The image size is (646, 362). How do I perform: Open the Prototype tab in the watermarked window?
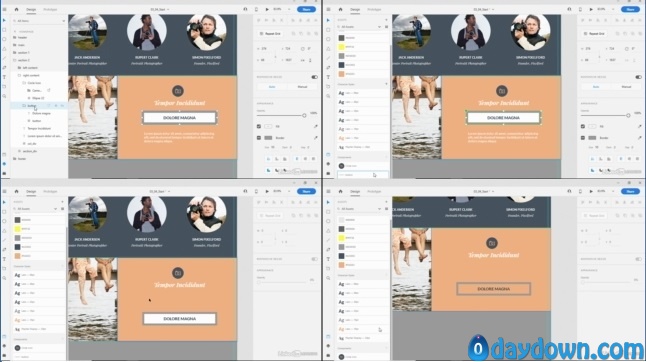(x=374, y=191)
